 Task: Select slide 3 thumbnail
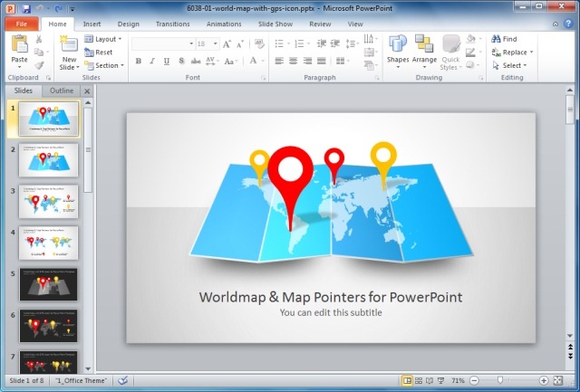pyautogui.click(x=48, y=201)
